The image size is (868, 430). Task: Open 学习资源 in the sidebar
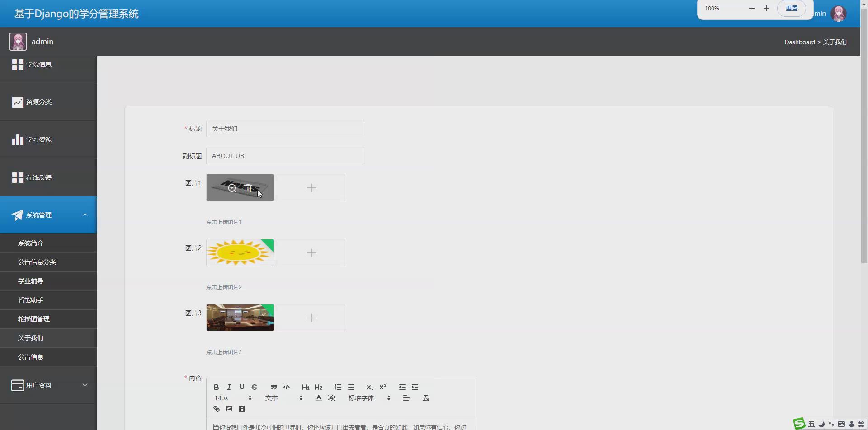[48, 140]
